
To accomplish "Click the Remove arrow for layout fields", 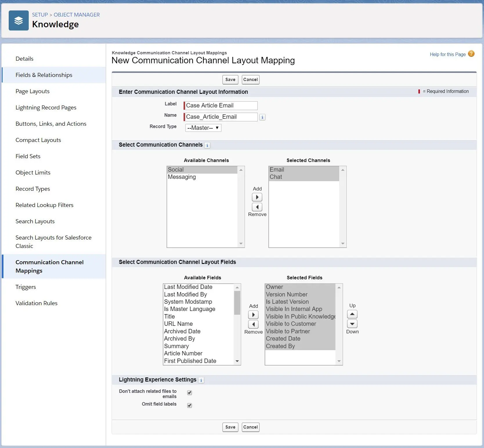I will (253, 324).
